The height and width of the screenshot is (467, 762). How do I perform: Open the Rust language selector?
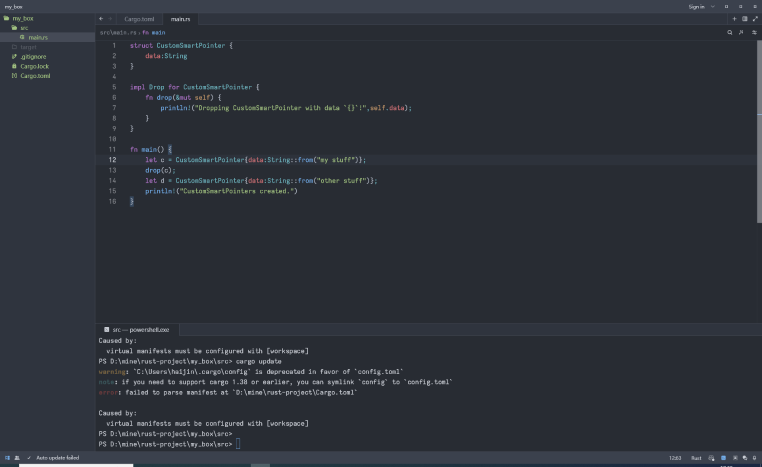(x=696, y=458)
